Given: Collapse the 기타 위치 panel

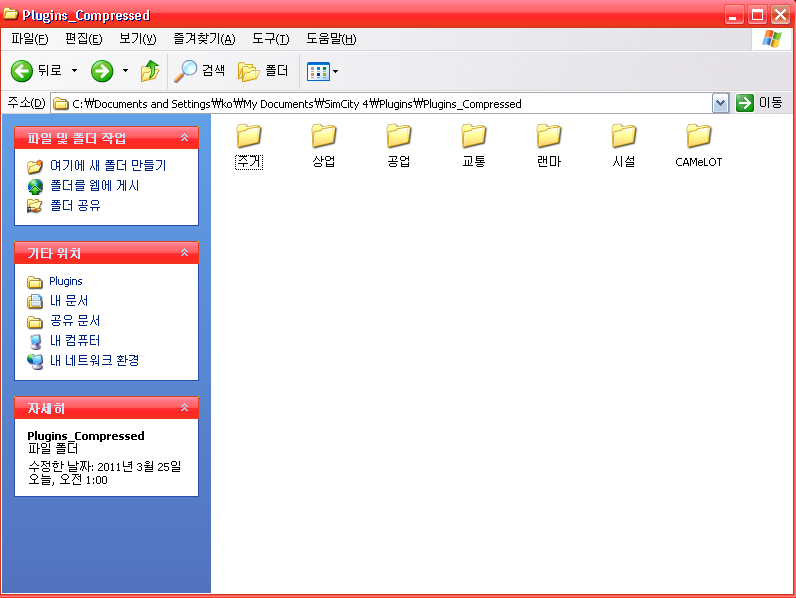Looking at the screenshot, I should (x=184, y=252).
